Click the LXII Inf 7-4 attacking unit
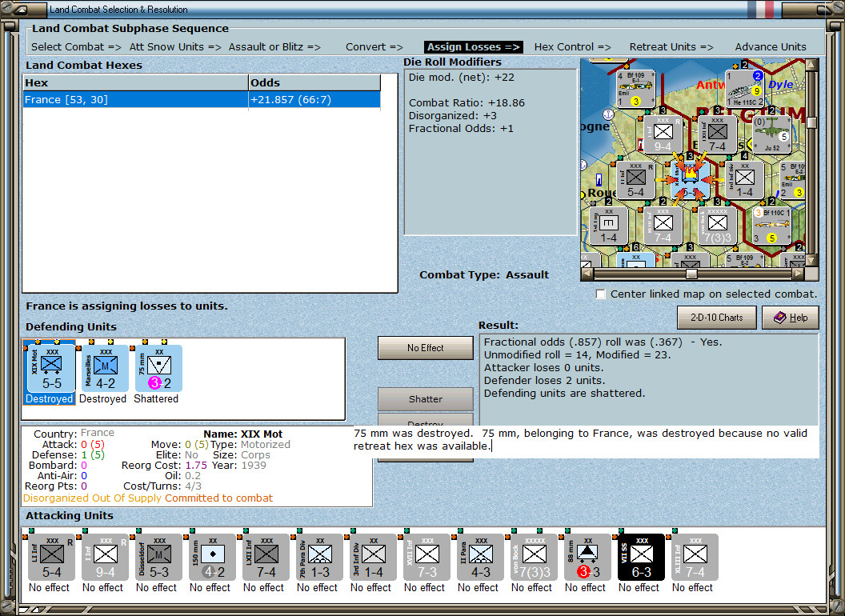 (x=266, y=558)
